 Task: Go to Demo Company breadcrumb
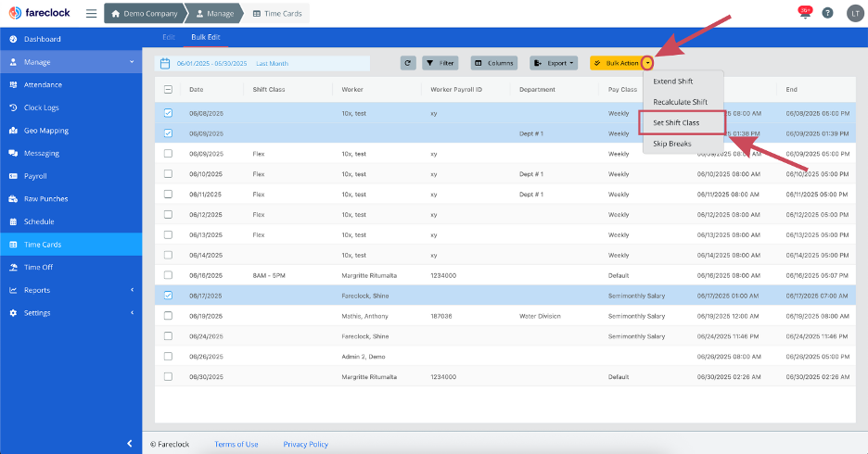tap(145, 14)
